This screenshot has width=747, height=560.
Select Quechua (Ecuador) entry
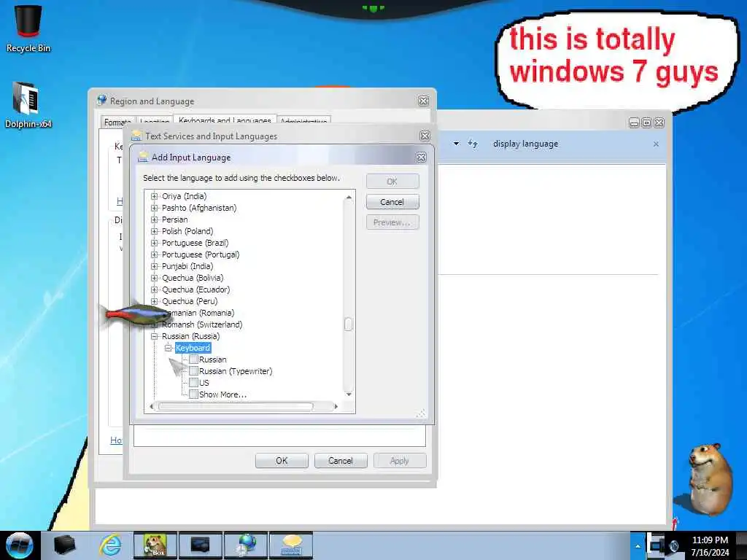pyautogui.click(x=196, y=289)
